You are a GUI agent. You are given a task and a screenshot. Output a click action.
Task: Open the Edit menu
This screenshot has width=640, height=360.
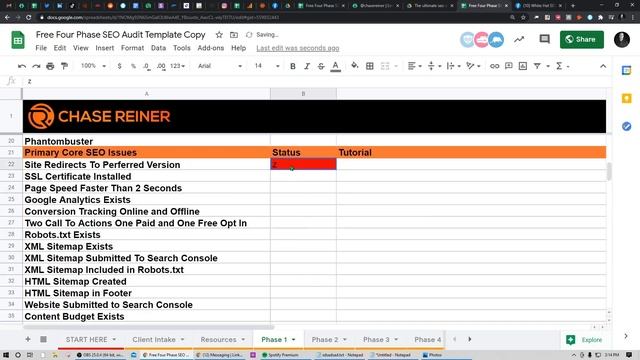pyautogui.click(x=60, y=48)
